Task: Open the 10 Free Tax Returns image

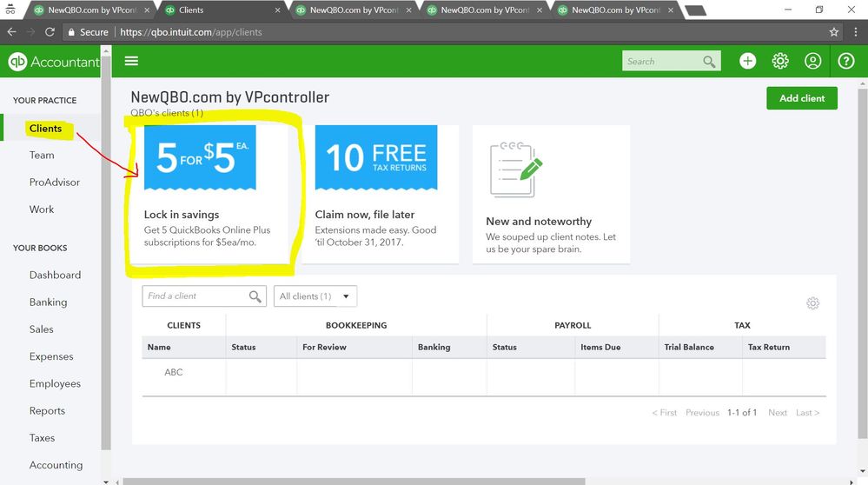Action: (376, 157)
